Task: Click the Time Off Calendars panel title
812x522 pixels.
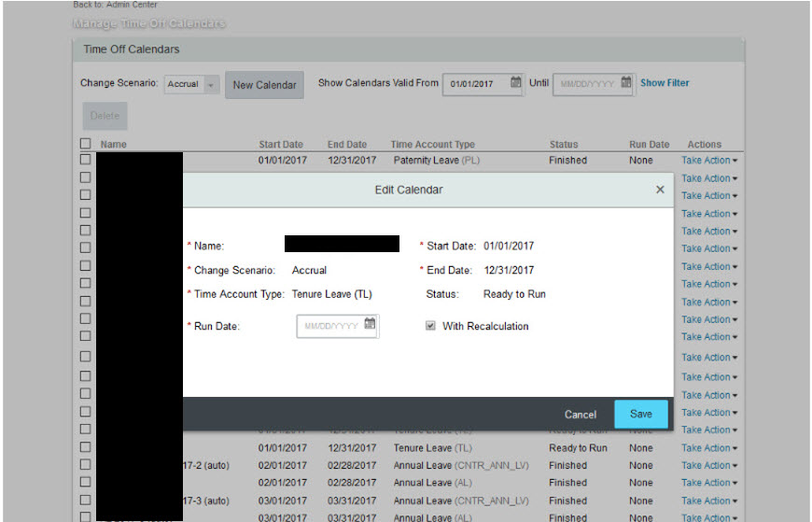Action: click(132, 49)
